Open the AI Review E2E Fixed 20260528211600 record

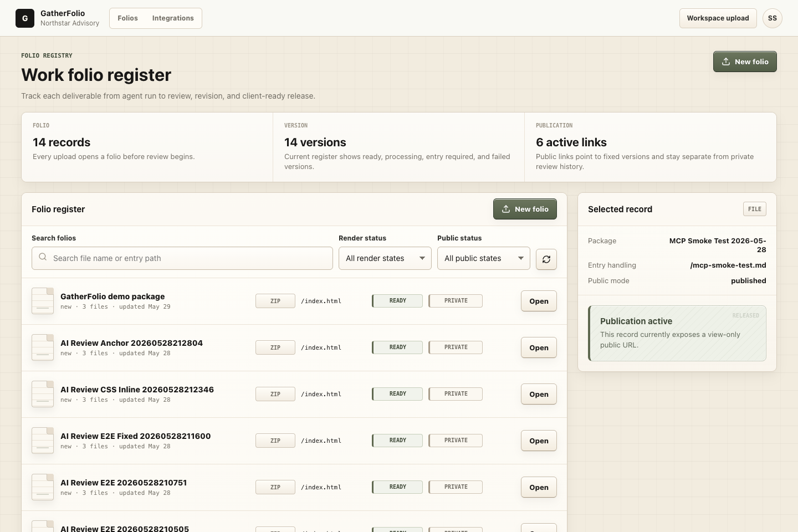coord(539,441)
